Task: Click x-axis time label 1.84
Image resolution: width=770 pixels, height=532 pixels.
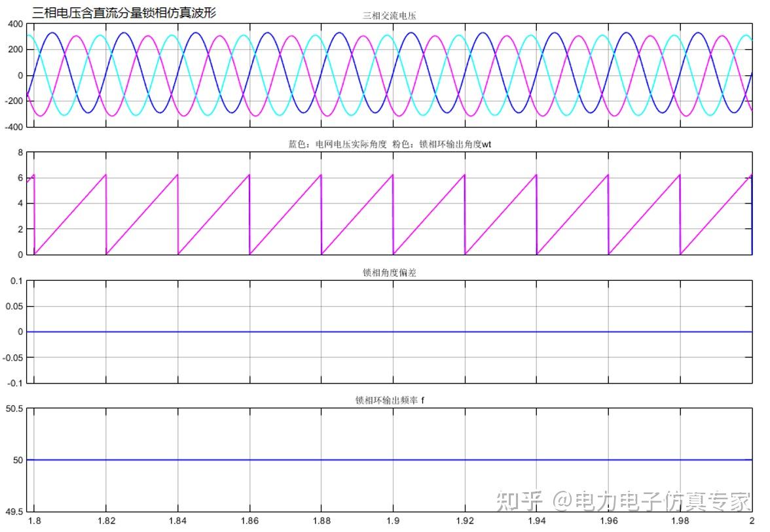Action: [x=178, y=521]
